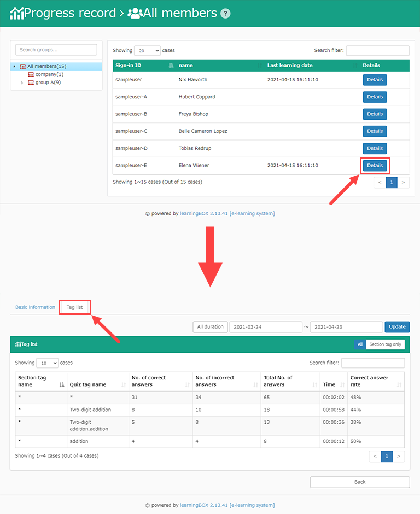The image size is (420, 514).
Task: Sort Correct answer rate column
Action: (x=399, y=385)
